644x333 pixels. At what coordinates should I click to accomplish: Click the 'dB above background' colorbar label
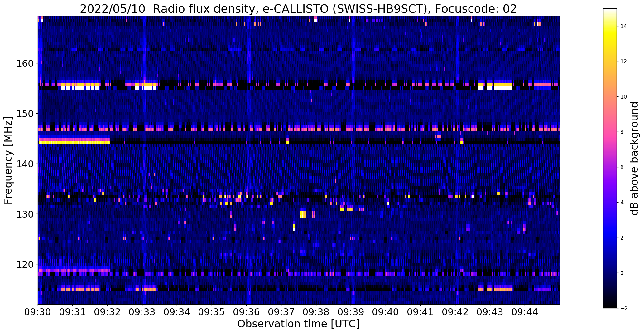click(634, 159)
